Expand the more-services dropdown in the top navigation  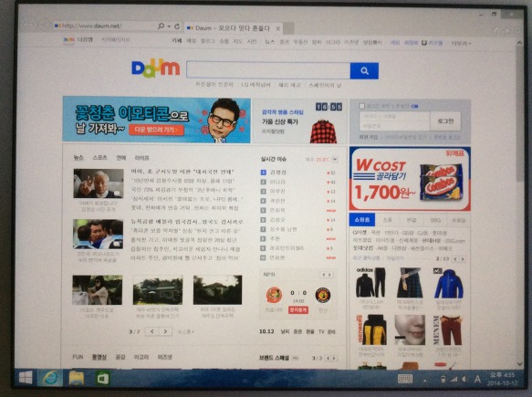pyautogui.click(x=461, y=43)
